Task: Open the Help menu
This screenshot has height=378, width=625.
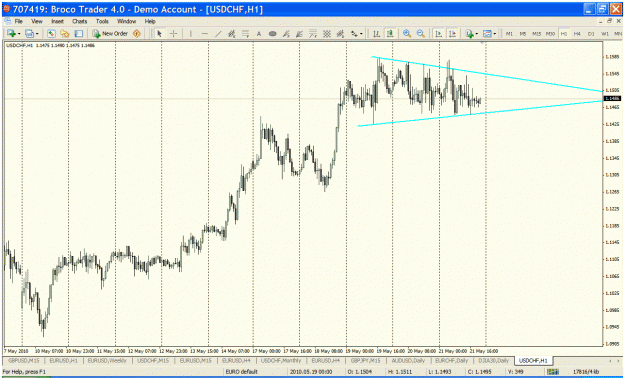Action: (150, 21)
